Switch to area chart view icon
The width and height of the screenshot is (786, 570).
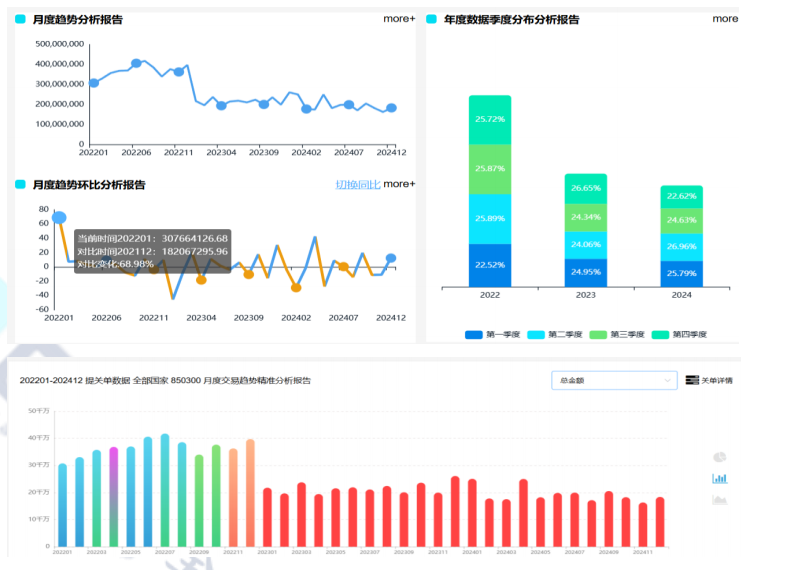point(719,499)
